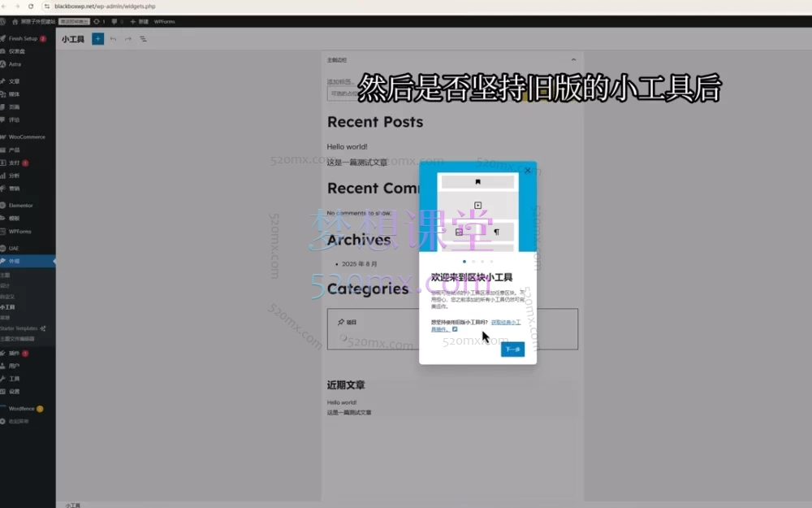Viewport: 812px width, 508px height.
Task: Go forward with the browser forward arrow
Action: point(17,7)
